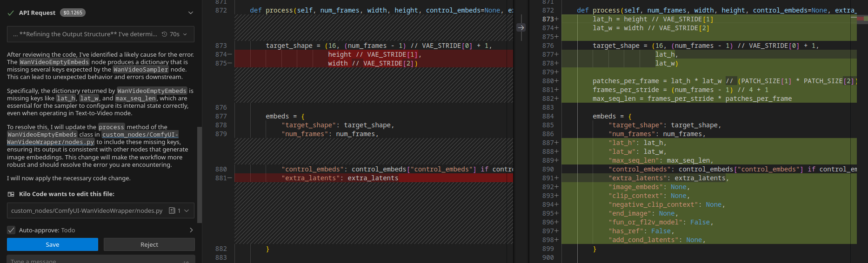Viewport: 868px width, 263px height.
Task: Click the process method code tag
Action: pyautogui.click(x=112, y=127)
